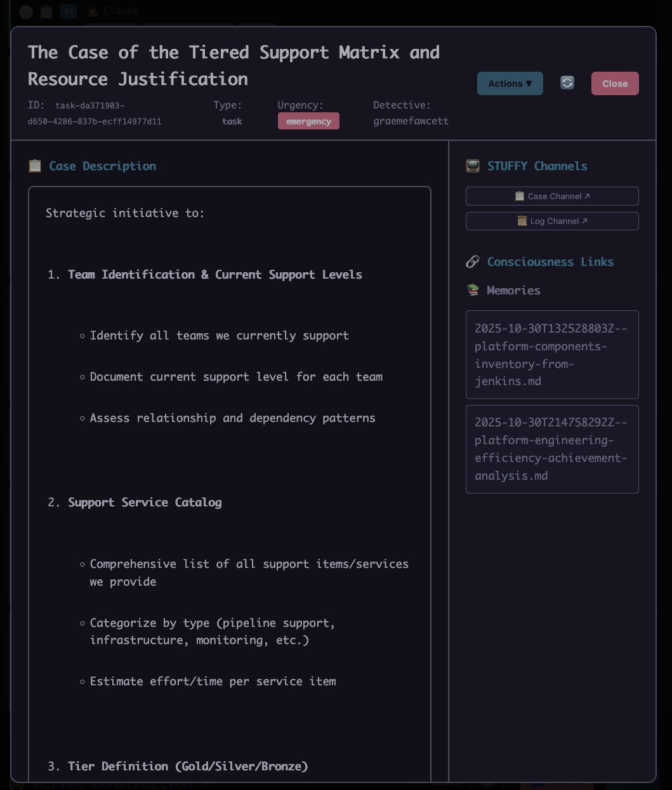Open the platform-engineering-efficiency-achievement-analysis.md memory
This screenshot has height=790, width=672.
(552, 449)
